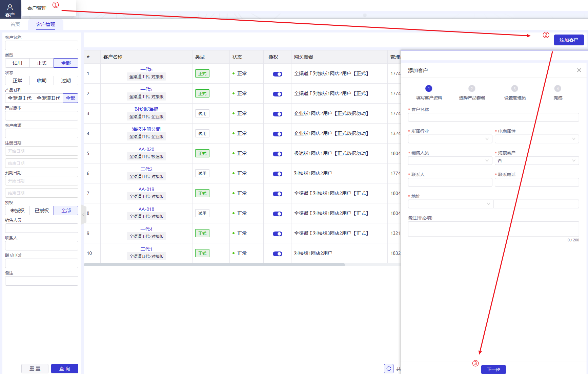This screenshot has height=374, width=588.
Task: Toggle 授权 switch for 对接版海报
Action: 278,114
